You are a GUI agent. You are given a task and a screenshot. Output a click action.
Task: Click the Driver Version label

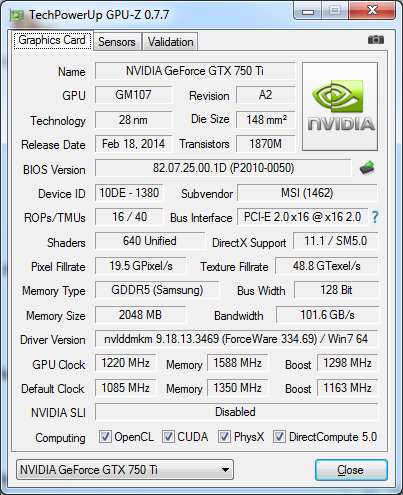tap(53, 340)
